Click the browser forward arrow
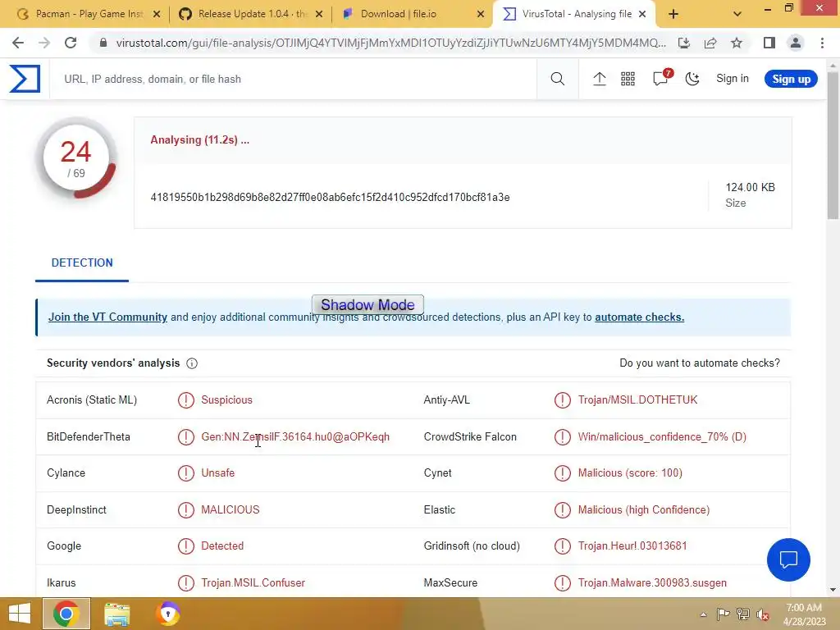 (44, 43)
